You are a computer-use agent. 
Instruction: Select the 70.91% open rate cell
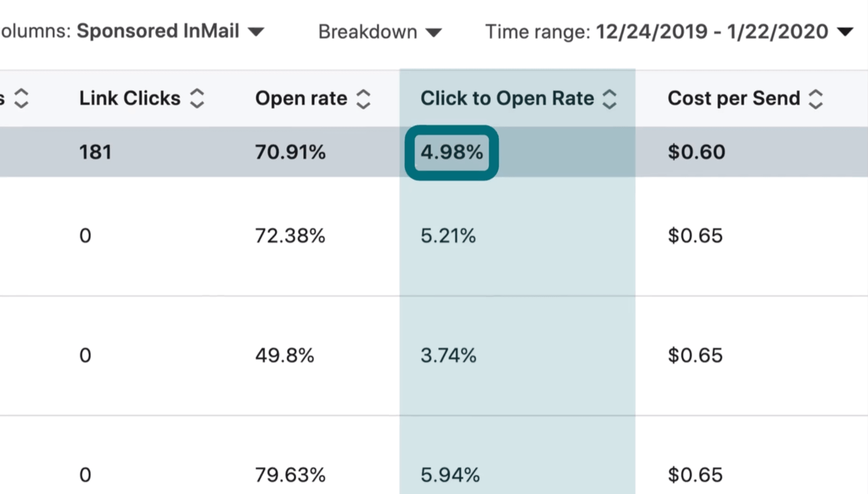[x=290, y=152]
